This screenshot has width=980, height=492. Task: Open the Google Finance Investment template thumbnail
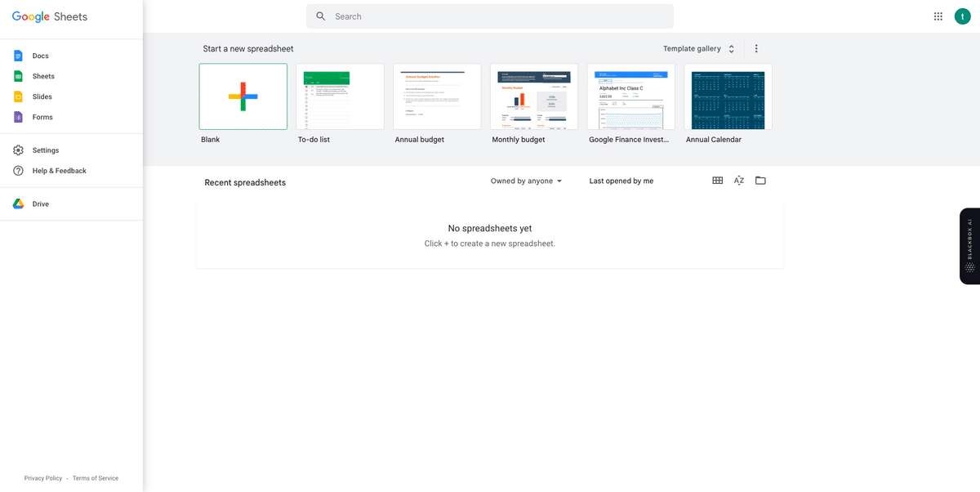[631, 96]
